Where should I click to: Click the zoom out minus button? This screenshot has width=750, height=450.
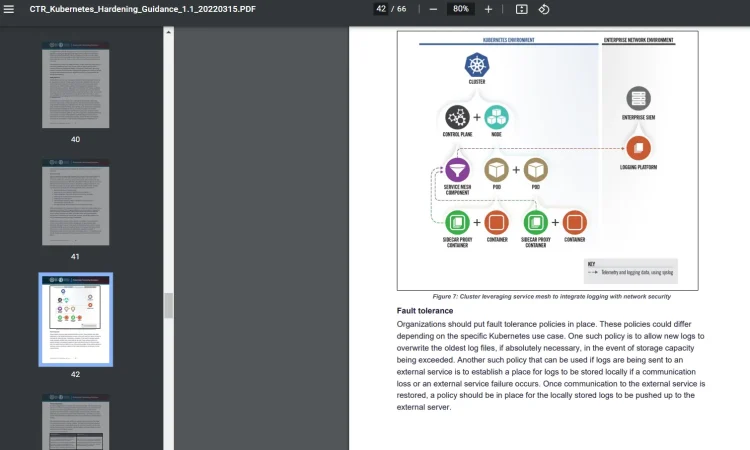point(433,9)
